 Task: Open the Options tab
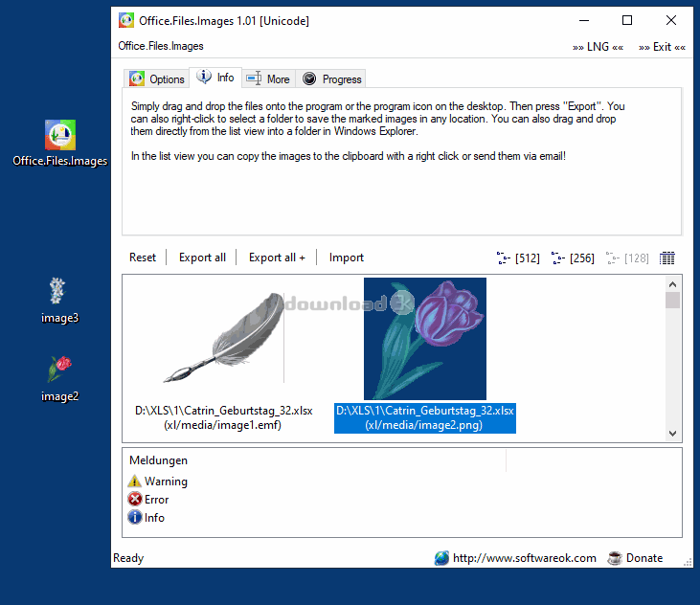(x=157, y=78)
